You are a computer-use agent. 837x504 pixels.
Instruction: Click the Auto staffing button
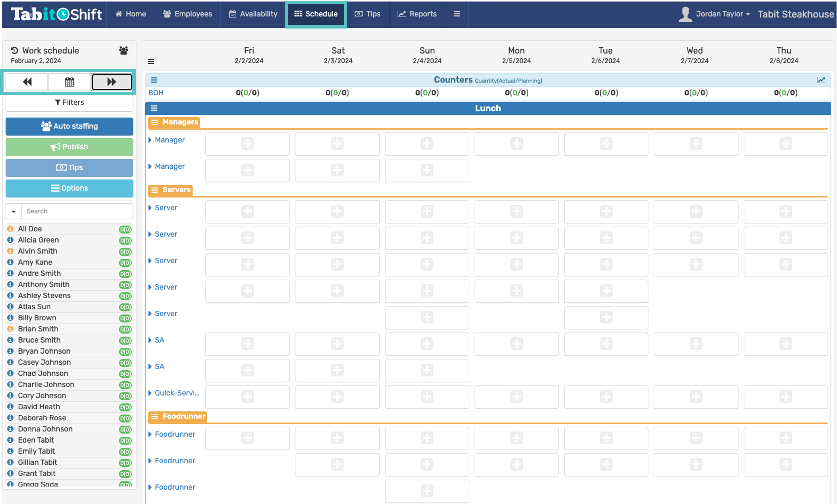69,126
